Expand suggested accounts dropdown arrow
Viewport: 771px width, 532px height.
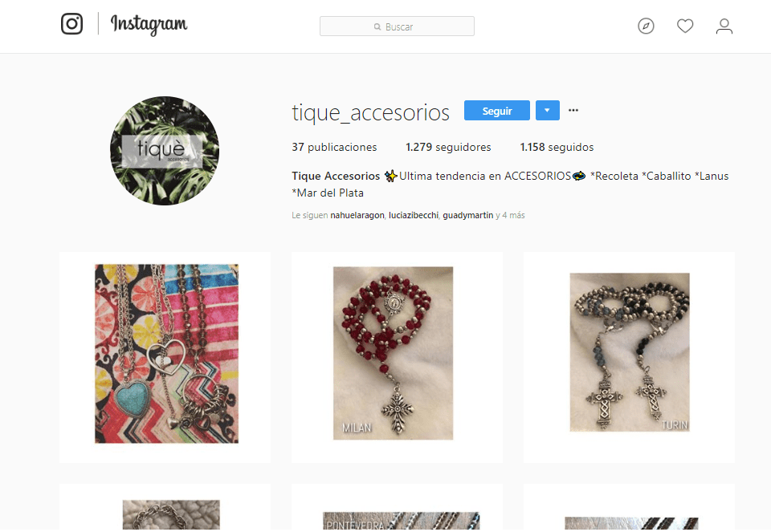[547, 111]
